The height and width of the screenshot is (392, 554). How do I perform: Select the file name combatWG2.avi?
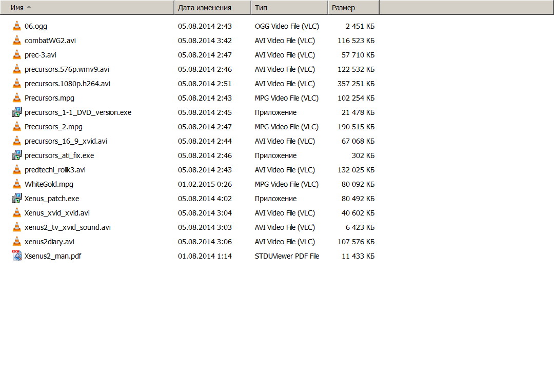tap(50, 41)
